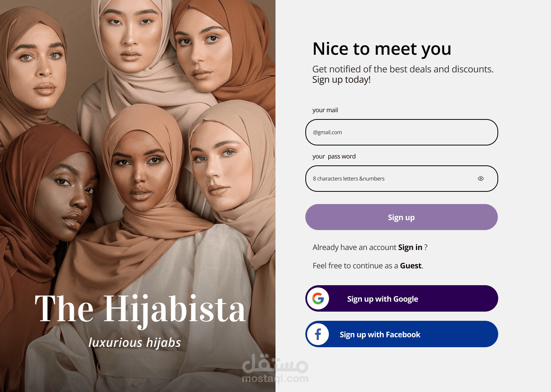Click the Sign up with Facebook text
Image resolution: width=551 pixels, height=392 pixels.
pos(380,335)
